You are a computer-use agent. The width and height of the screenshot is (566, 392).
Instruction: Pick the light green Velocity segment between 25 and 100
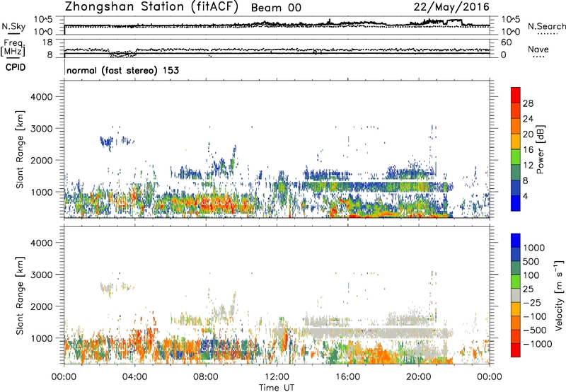click(516, 282)
